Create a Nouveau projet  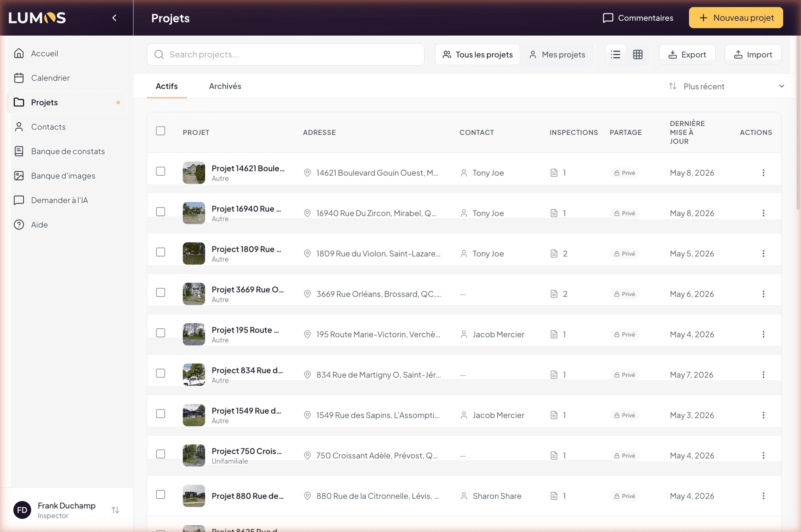pyautogui.click(x=735, y=18)
